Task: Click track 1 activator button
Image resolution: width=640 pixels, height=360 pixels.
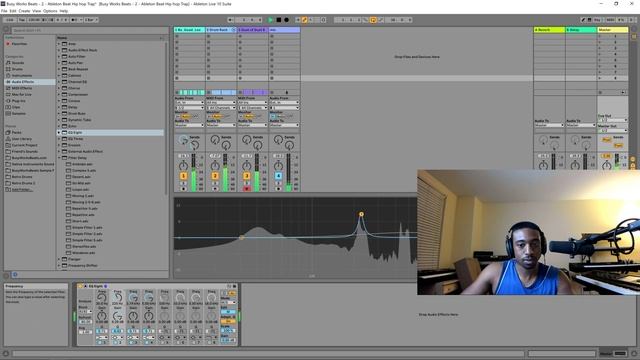Action: [x=183, y=176]
